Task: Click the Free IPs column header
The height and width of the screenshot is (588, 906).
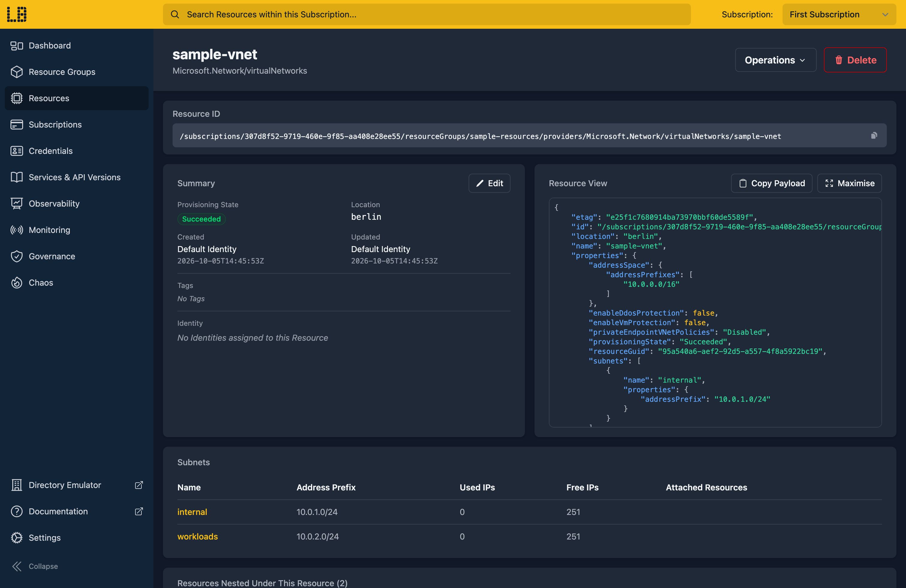Action: [582, 488]
